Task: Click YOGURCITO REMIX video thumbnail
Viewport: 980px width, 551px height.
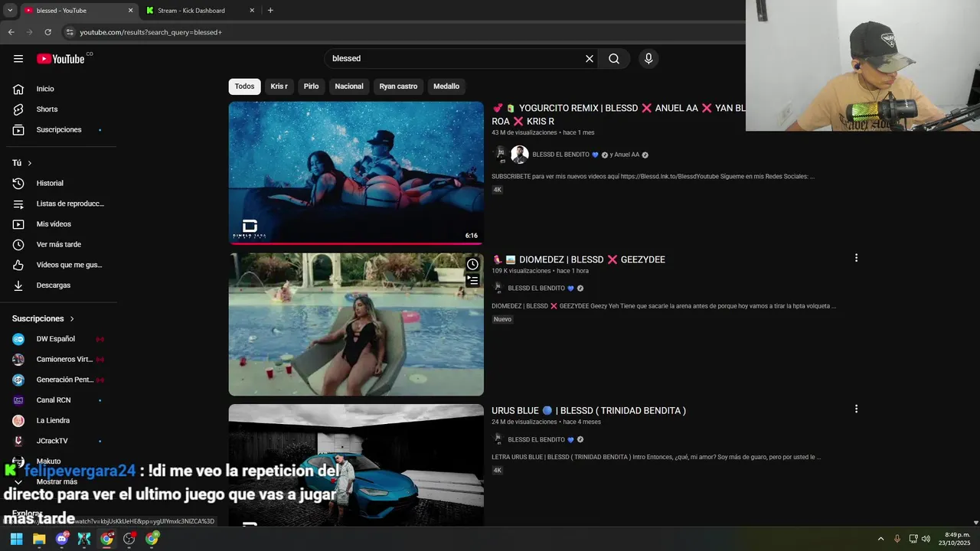Action: point(356,173)
